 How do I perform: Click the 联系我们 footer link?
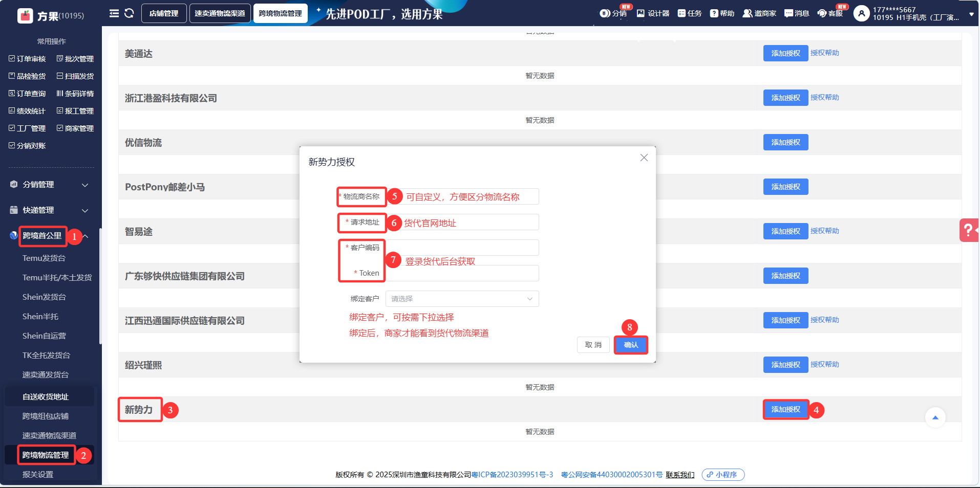pos(680,475)
